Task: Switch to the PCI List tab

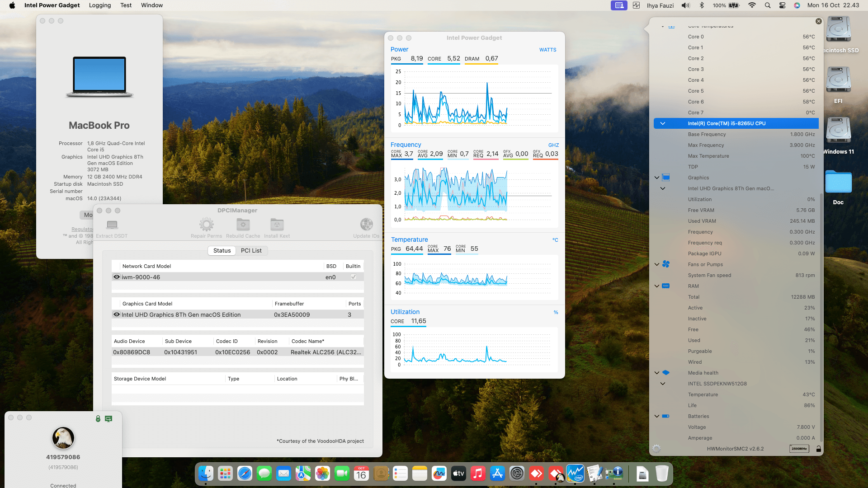Action: tap(251, 251)
